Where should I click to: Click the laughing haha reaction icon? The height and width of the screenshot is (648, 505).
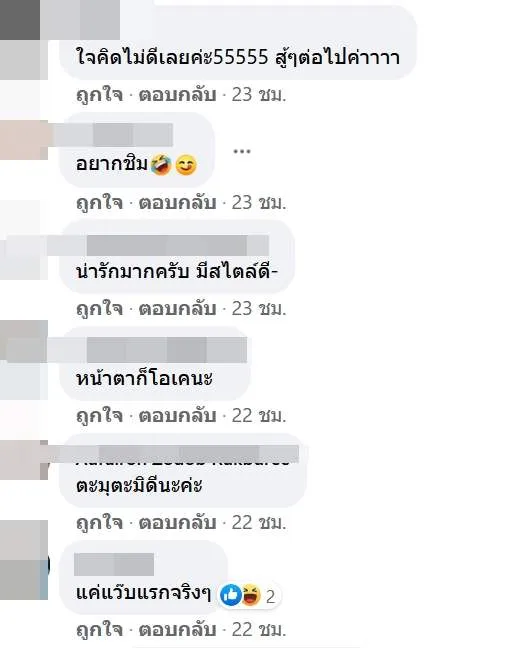pos(251,595)
